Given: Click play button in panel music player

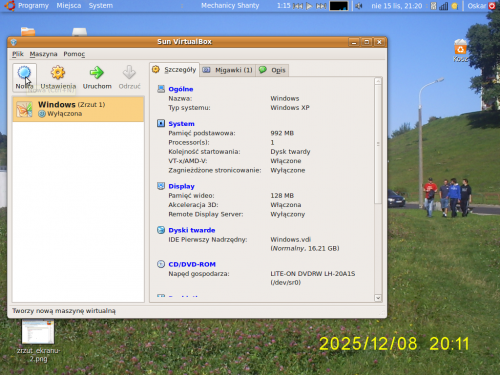Looking at the screenshot, I should pyautogui.click(x=309, y=6).
